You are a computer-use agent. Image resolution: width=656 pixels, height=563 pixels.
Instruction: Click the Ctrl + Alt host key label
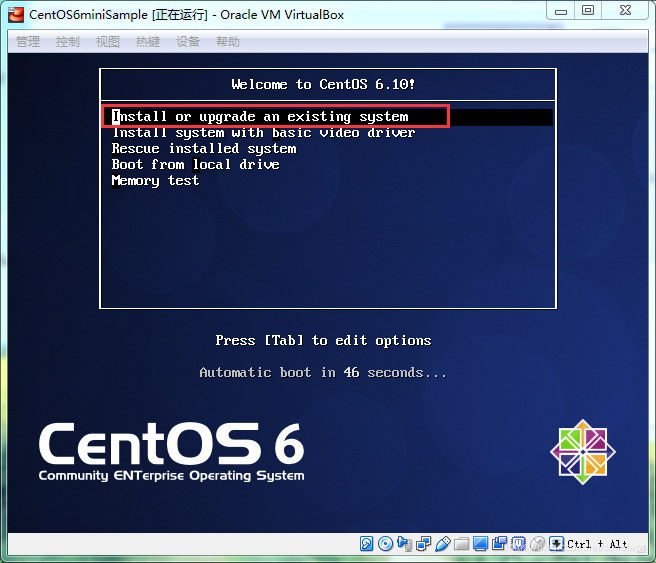pos(597,544)
